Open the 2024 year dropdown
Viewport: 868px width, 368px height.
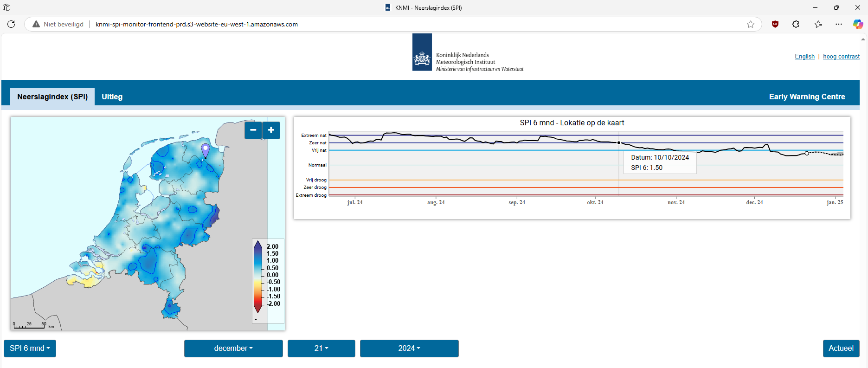point(409,349)
